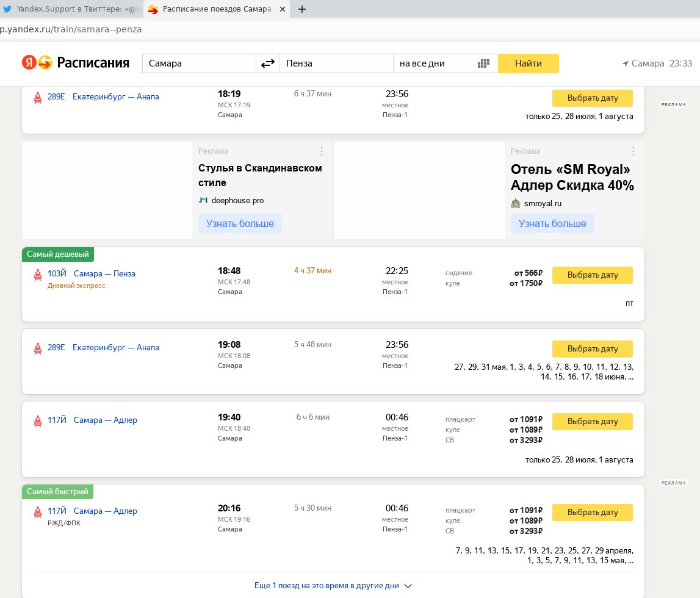Open the 'на все дни' date dropdown
The width and height of the screenshot is (700, 598).
tap(446, 63)
